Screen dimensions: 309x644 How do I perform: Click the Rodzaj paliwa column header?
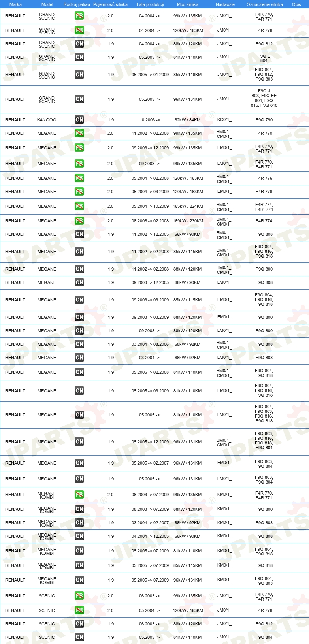(77, 4)
